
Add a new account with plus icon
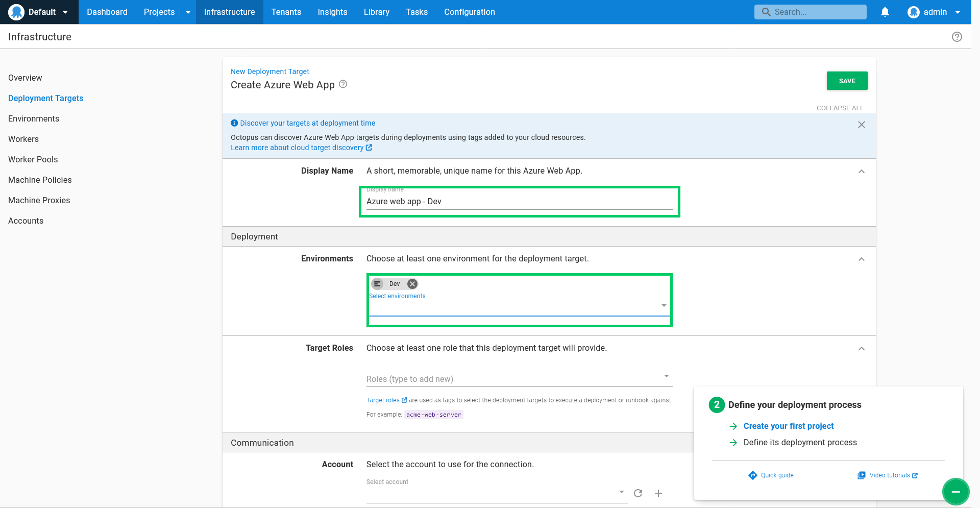tap(658, 493)
